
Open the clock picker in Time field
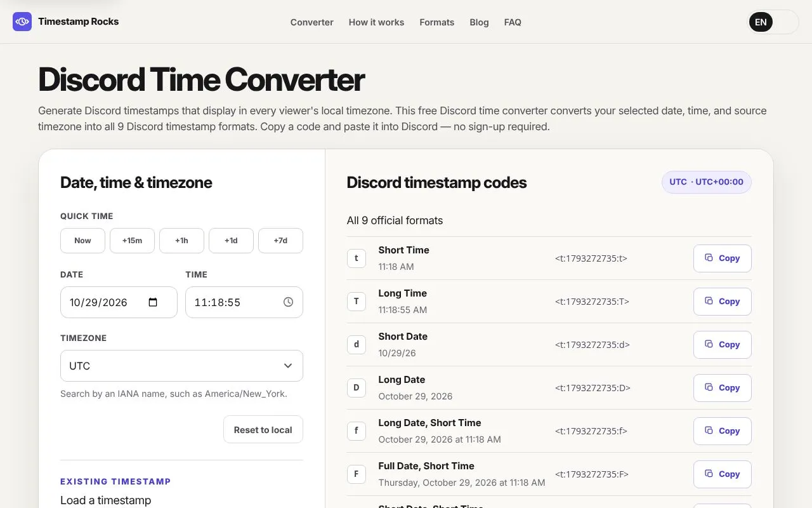(288, 302)
